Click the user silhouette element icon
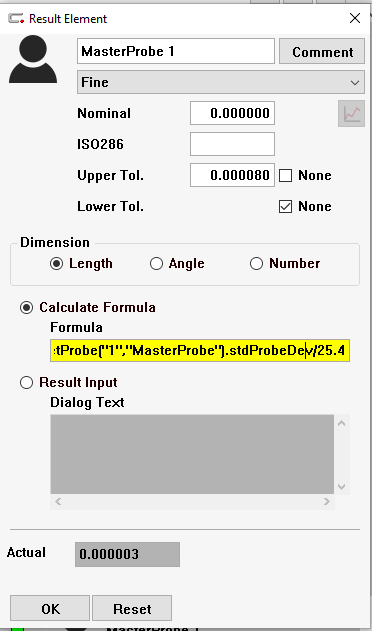The width and height of the screenshot is (372, 631). click(33, 59)
